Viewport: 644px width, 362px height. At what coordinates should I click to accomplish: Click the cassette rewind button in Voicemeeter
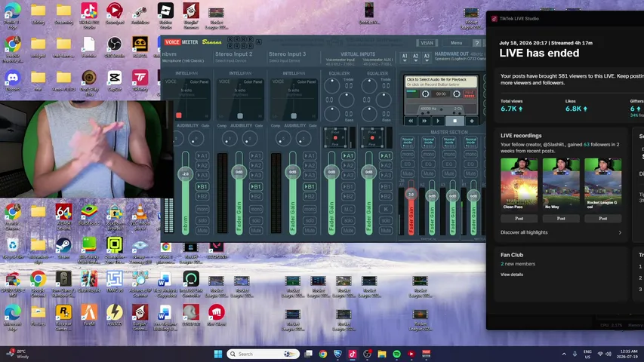pyautogui.click(x=410, y=121)
